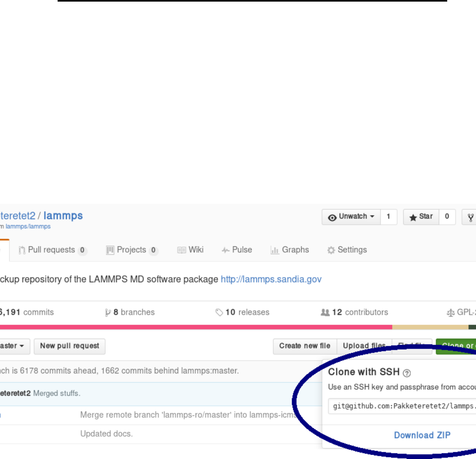This screenshot has height=459, width=476.
Task: Click the Pull requests count badge 0
Action: coord(82,250)
